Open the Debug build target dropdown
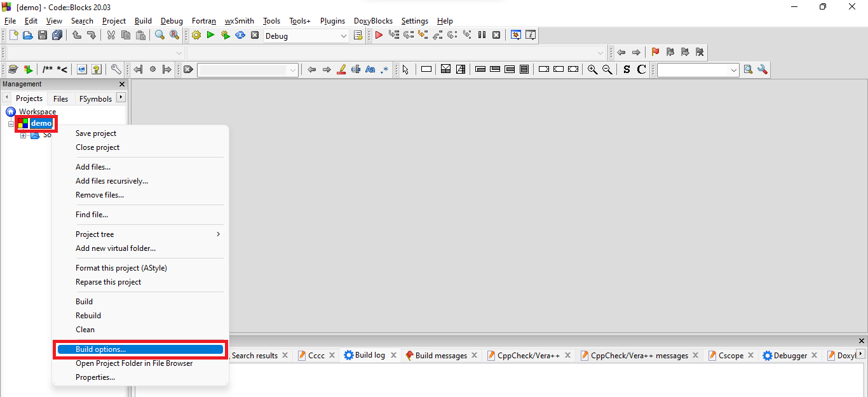The width and height of the screenshot is (868, 397). click(x=343, y=36)
